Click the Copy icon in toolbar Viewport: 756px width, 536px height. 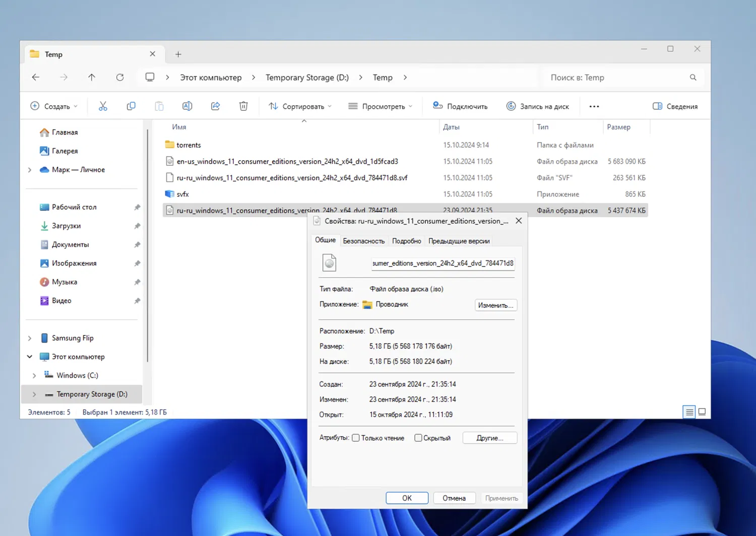pyautogui.click(x=131, y=106)
